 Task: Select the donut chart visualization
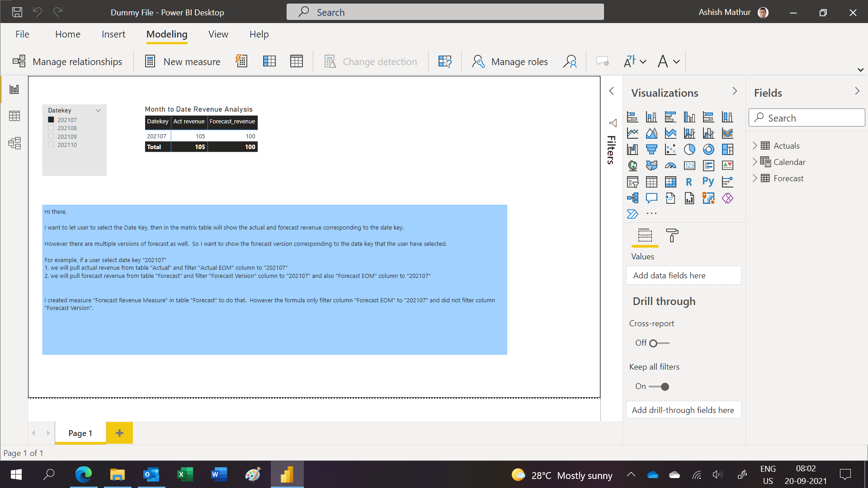(x=708, y=149)
